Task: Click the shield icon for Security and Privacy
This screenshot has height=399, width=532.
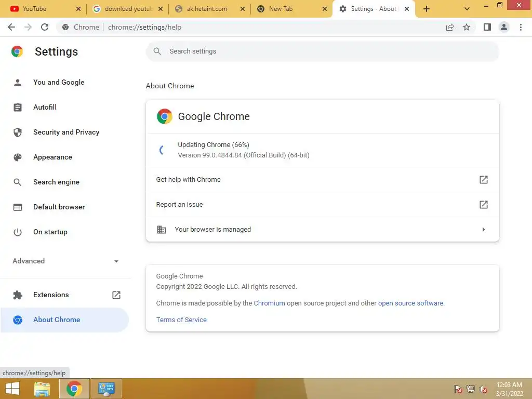Action: click(18, 132)
